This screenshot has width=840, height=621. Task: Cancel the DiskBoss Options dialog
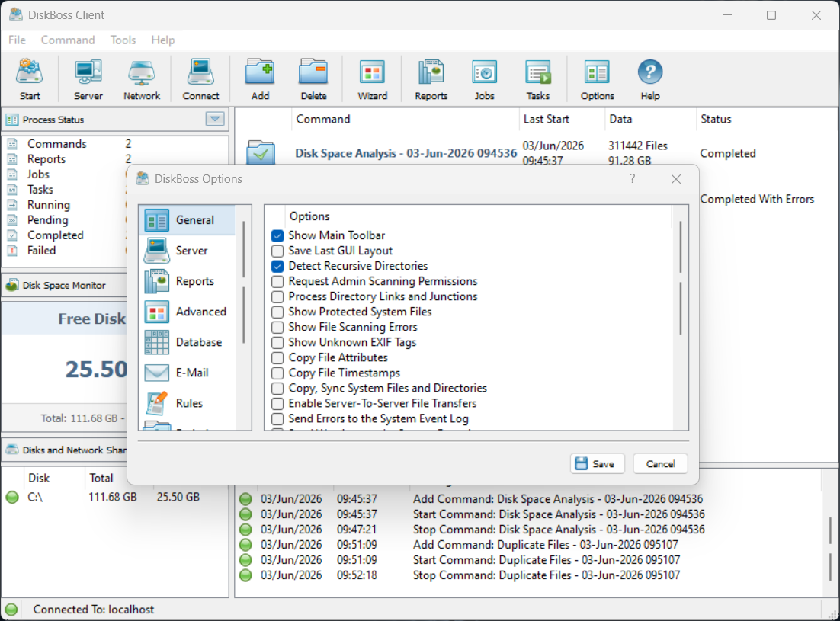point(660,463)
